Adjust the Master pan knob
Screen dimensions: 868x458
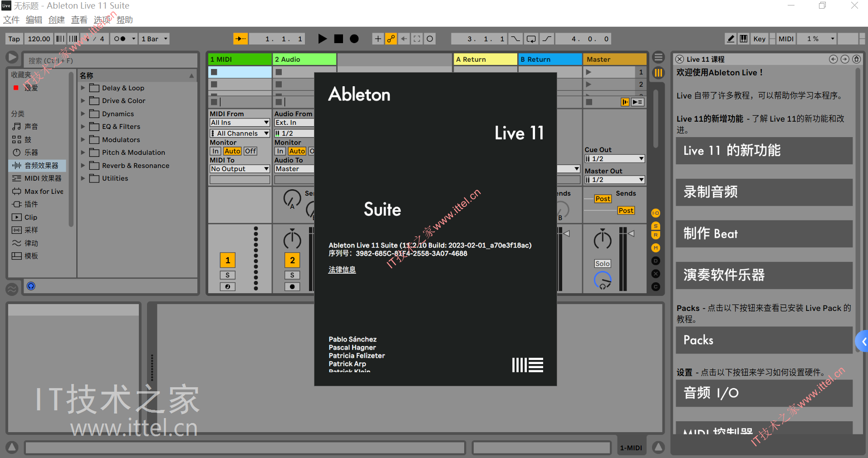click(x=603, y=239)
